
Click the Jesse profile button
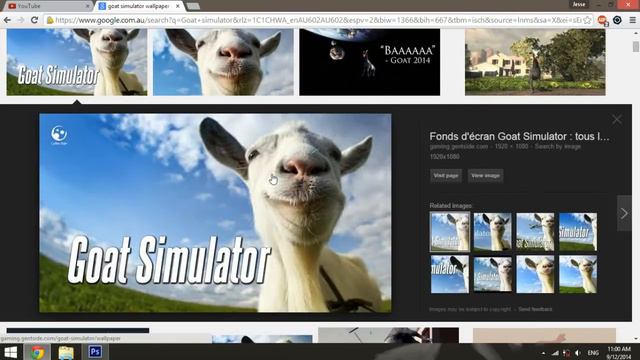click(x=579, y=4)
